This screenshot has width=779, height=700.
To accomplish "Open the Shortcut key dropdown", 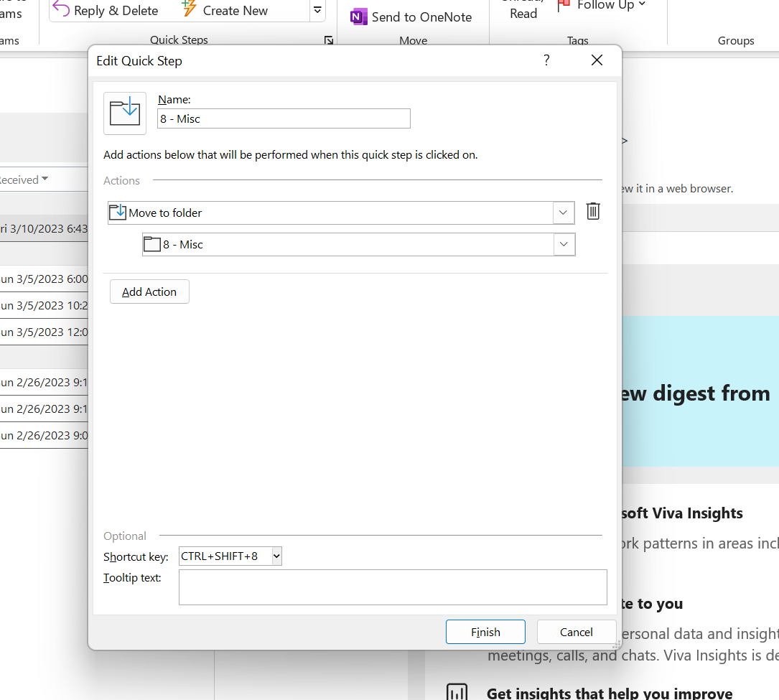I will pyautogui.click(x=276, y=556).
